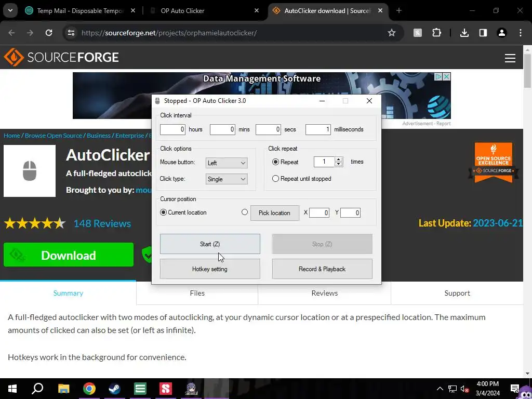
Task: Increase repeat times with up arrow
Action: tap(338, 159)
